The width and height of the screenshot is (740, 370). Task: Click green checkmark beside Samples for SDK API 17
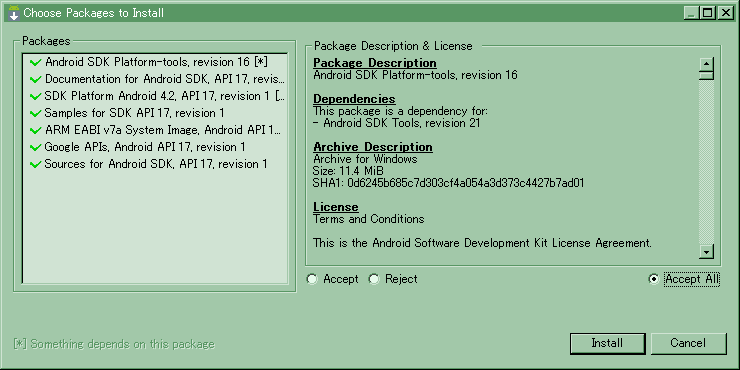pos(35,114)
